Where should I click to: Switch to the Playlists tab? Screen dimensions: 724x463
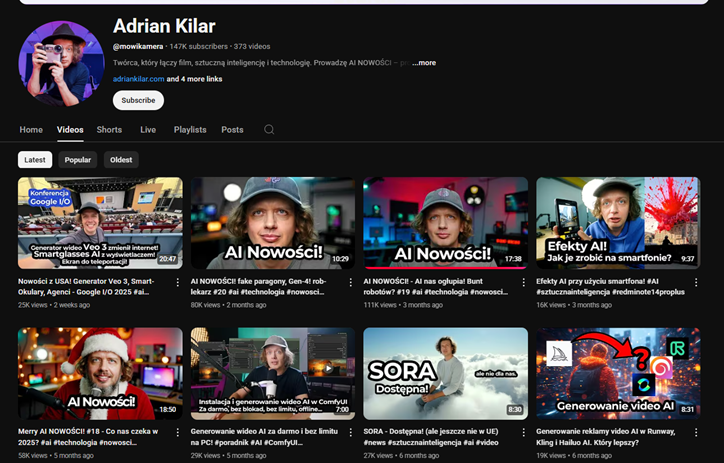point(190,130)
